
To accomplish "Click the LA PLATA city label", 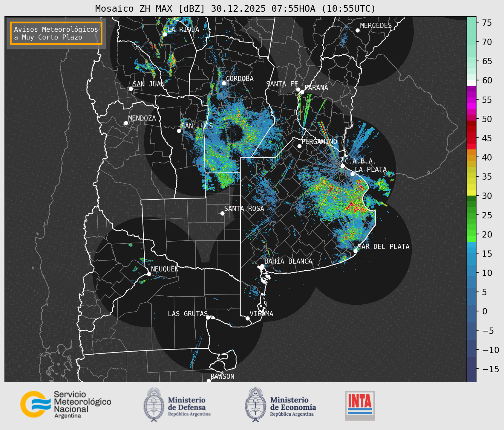I will point(371,170).
